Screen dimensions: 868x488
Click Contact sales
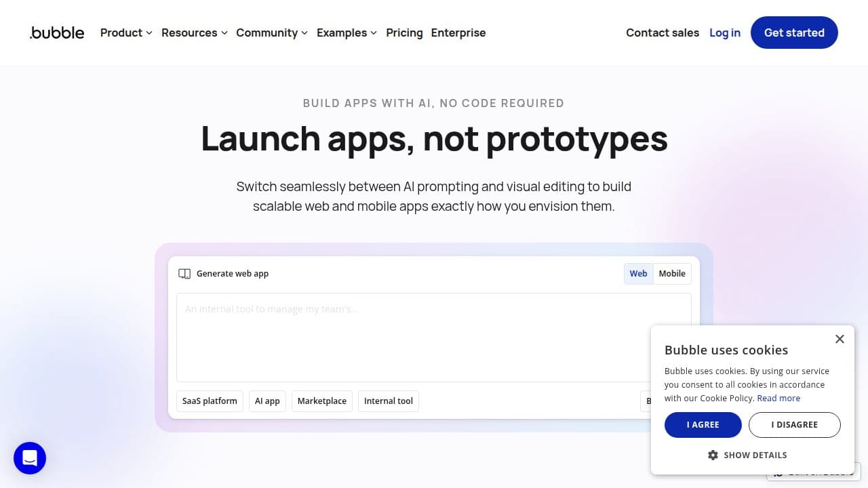pyautogui.click(x=663, y=33)
